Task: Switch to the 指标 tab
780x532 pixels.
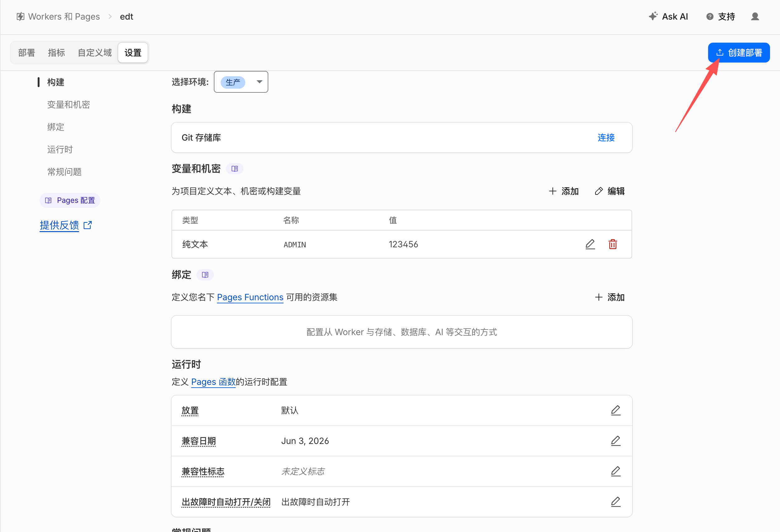Action: [56, 53]
